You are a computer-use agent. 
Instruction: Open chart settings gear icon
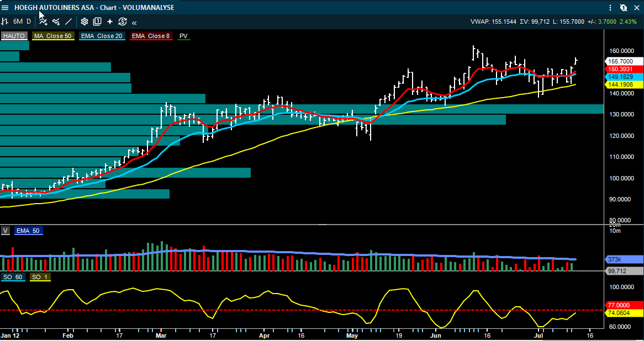coord(84,22)
